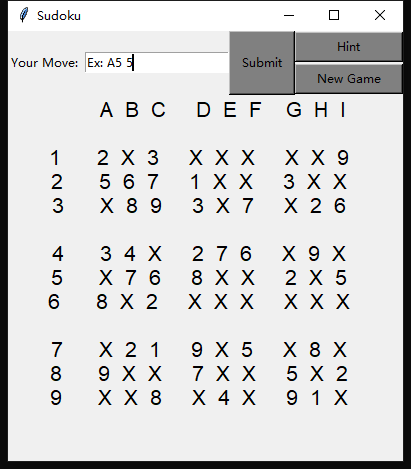Maximize the Sudoku window
This screenshot has width=411, height=469.
pos(334,15)
